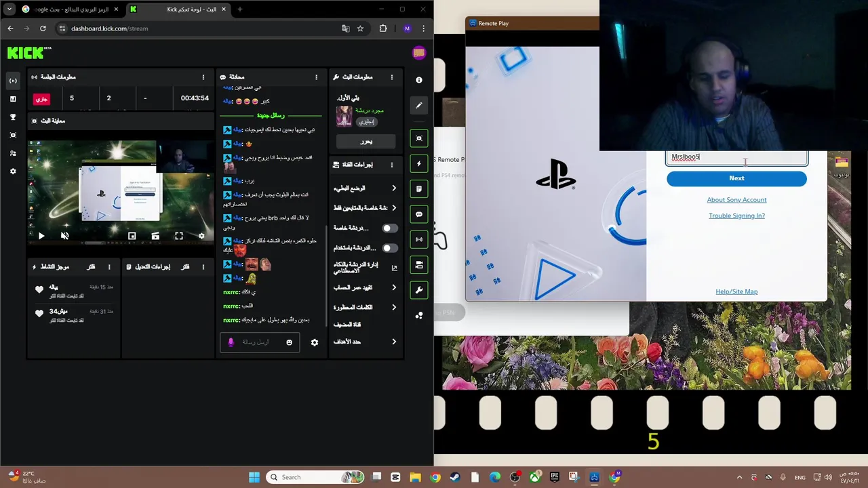Screen dimensions: 868x488
Task: Open the Chrome tab search dropdown
Action: point(9,9)
